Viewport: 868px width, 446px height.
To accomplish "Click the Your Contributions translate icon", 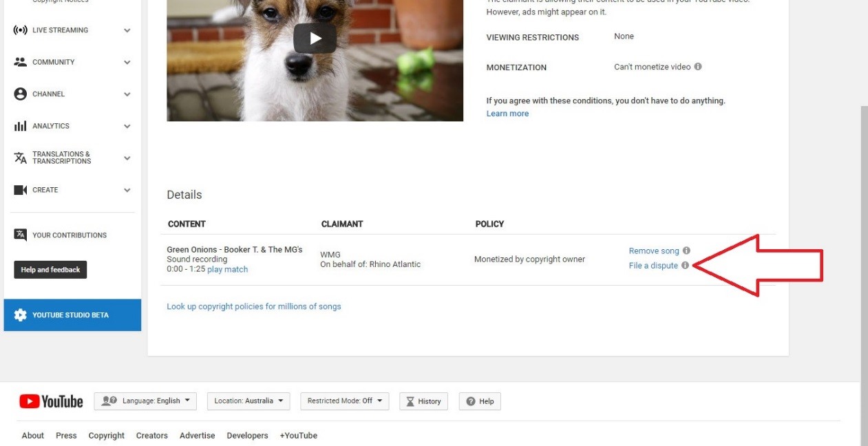I will [x=21, y=235].
